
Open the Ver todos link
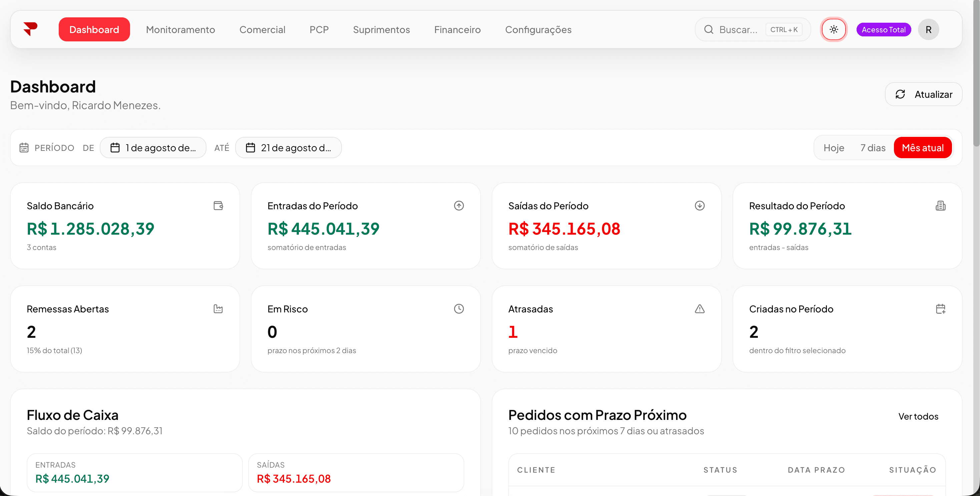coord(918,416)
